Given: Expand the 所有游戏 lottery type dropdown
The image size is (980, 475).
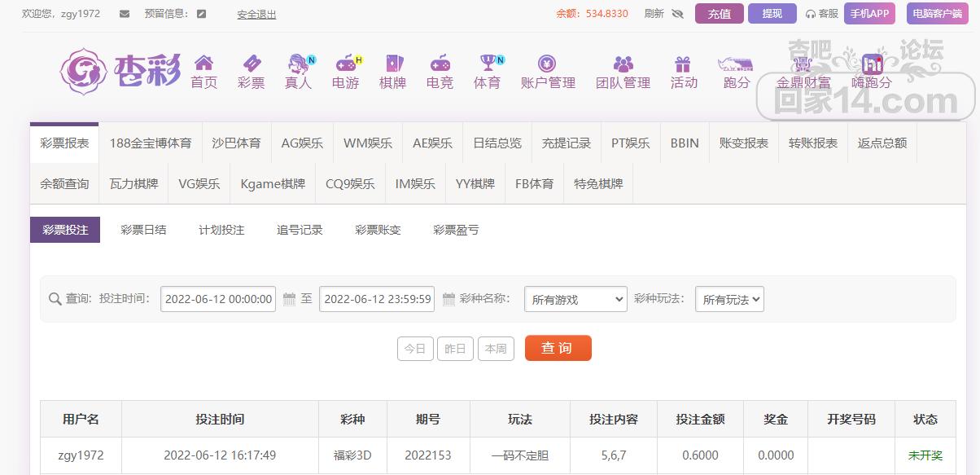Looking at the screenshot, I should (x=575, y=299).
